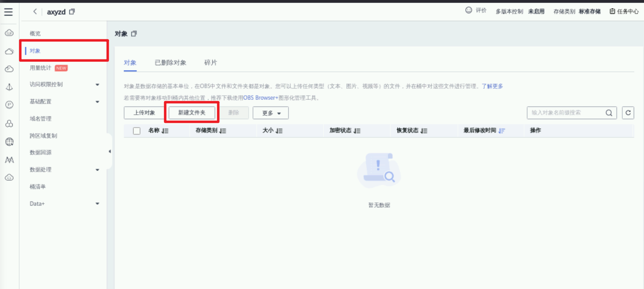The height and width of the screenshot is (289, 644).
Task: Sort by 恢复状态 column icon
Action: click(x=424, y=131)
